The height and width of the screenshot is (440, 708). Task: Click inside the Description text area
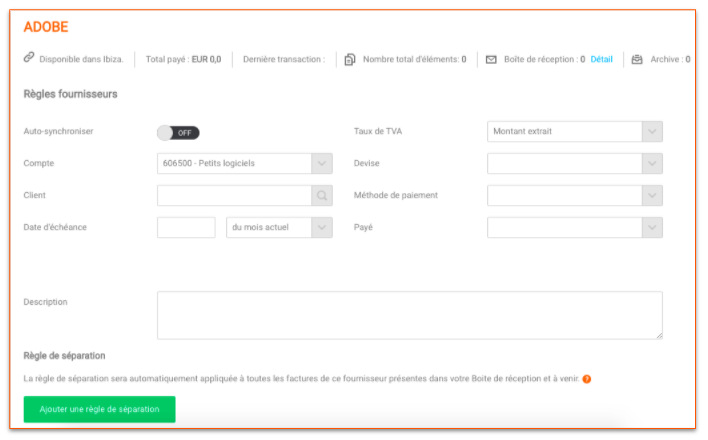point(410,315)
